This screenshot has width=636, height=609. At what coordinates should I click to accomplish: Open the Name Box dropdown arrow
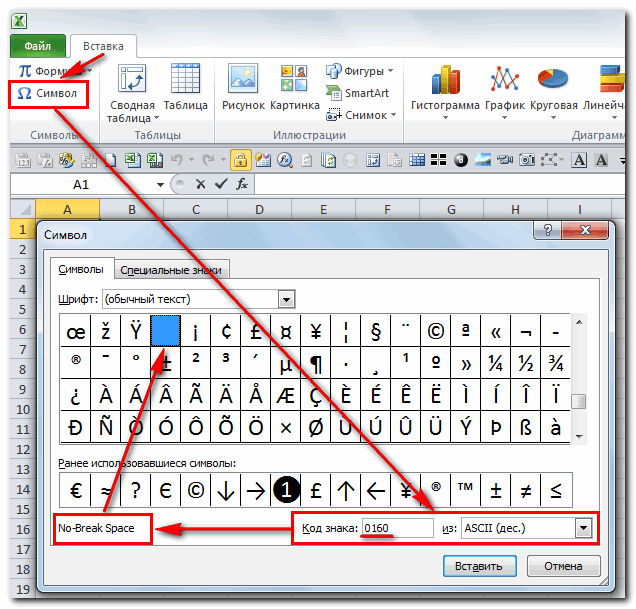click(x=160, y=185)
